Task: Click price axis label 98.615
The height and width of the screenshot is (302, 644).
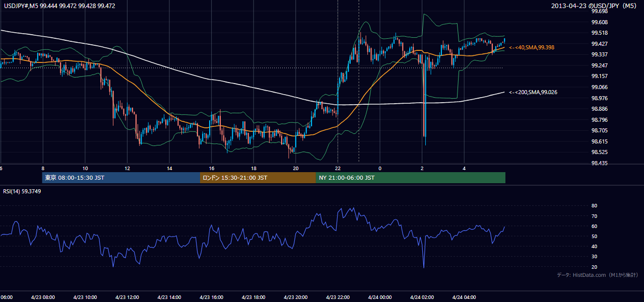Action: (599, 141)
